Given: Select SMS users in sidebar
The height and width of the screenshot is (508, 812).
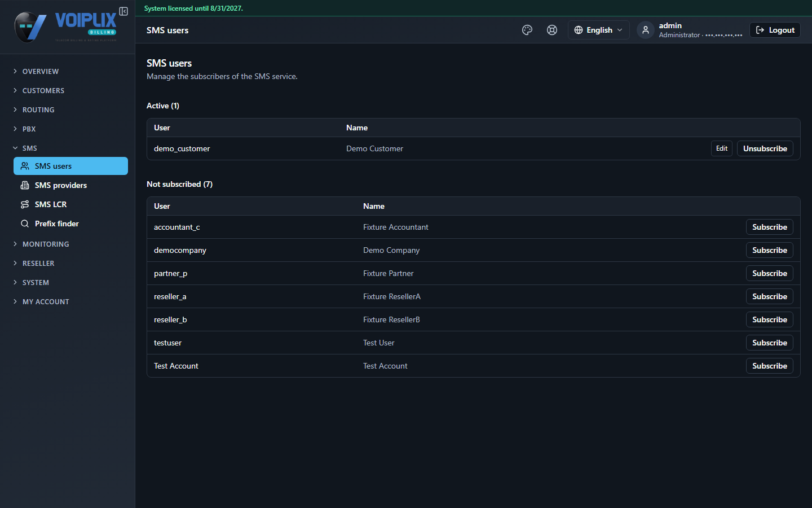Looking at the screenshot, I should click(x=70, y=166).
